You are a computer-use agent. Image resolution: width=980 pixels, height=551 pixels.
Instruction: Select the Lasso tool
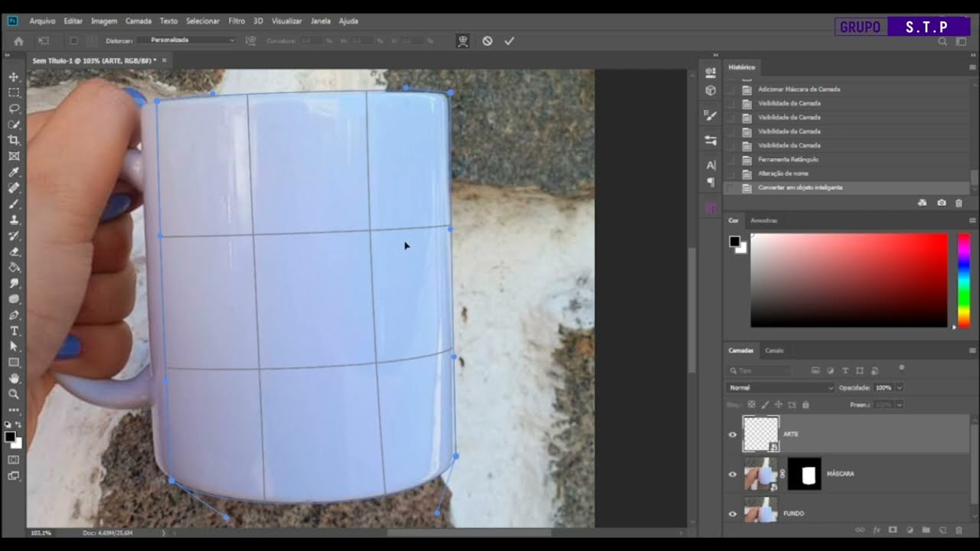14,109
